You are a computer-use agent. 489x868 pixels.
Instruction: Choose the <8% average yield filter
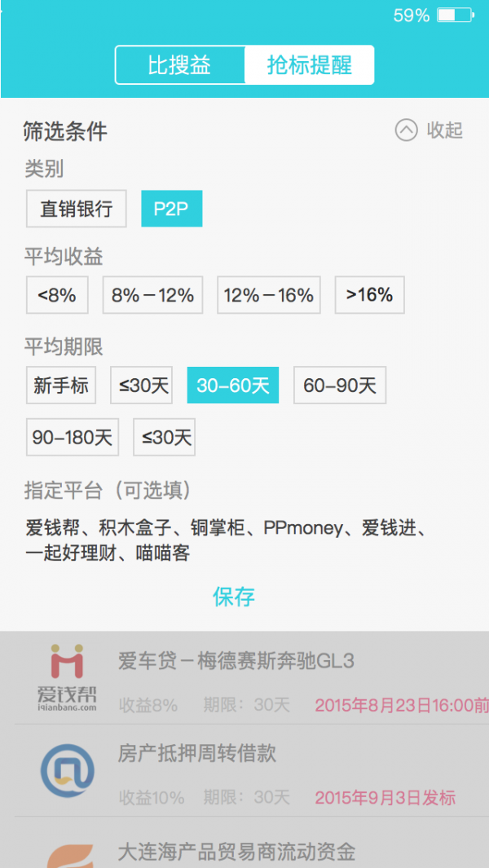[x=57, y=295]
